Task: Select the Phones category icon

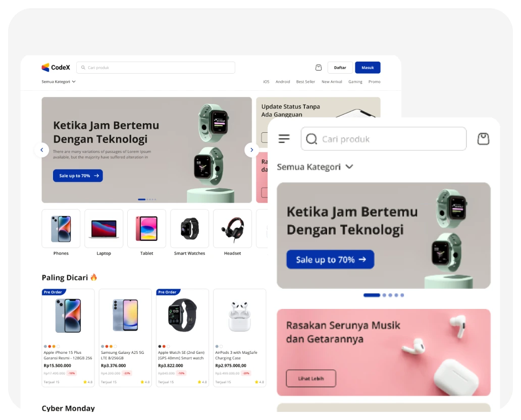Action: (x=61, y=229)
